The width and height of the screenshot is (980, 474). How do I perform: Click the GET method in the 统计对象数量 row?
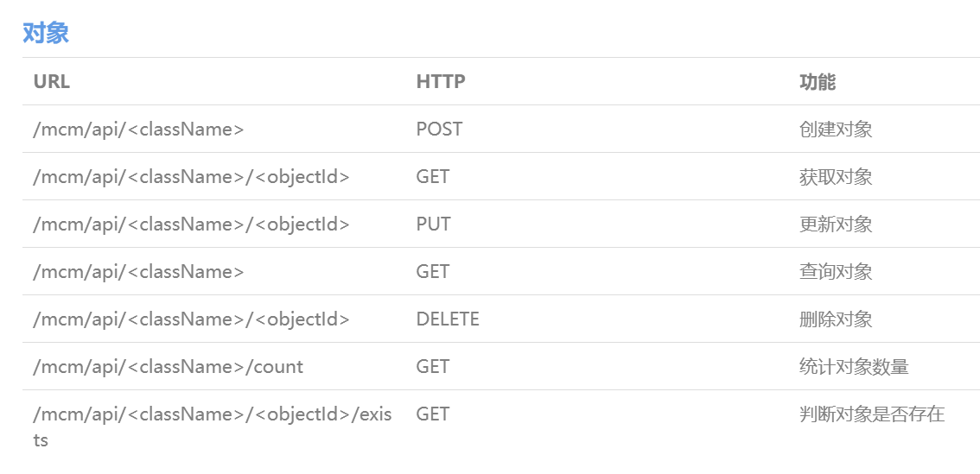433,367
